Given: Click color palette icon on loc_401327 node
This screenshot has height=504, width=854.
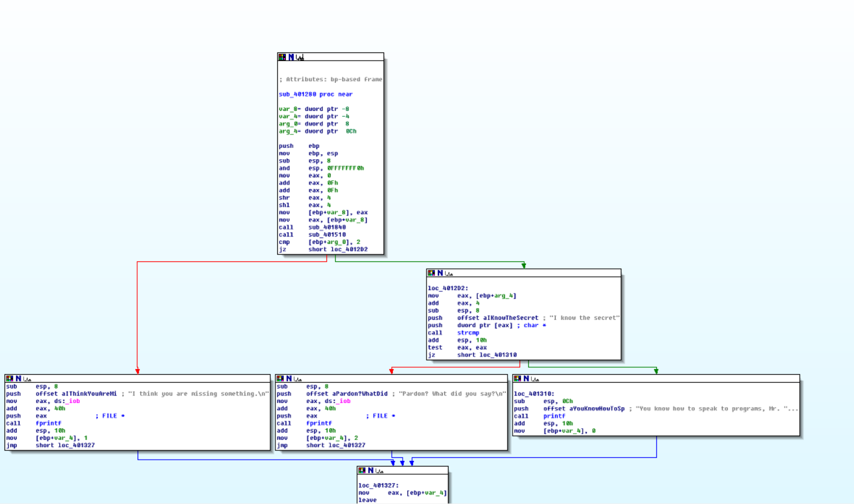Looking at the screenshot, I should pos(362,470).
